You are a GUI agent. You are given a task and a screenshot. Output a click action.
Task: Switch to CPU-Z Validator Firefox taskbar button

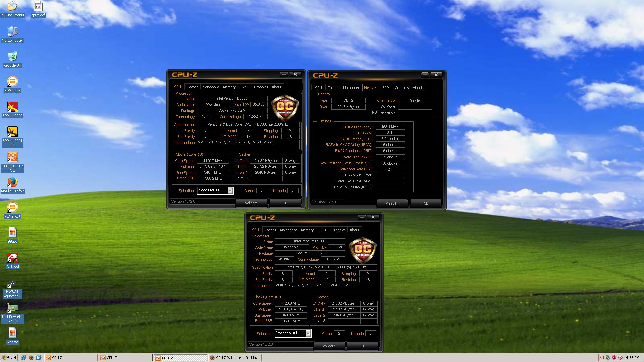point(235,358)
